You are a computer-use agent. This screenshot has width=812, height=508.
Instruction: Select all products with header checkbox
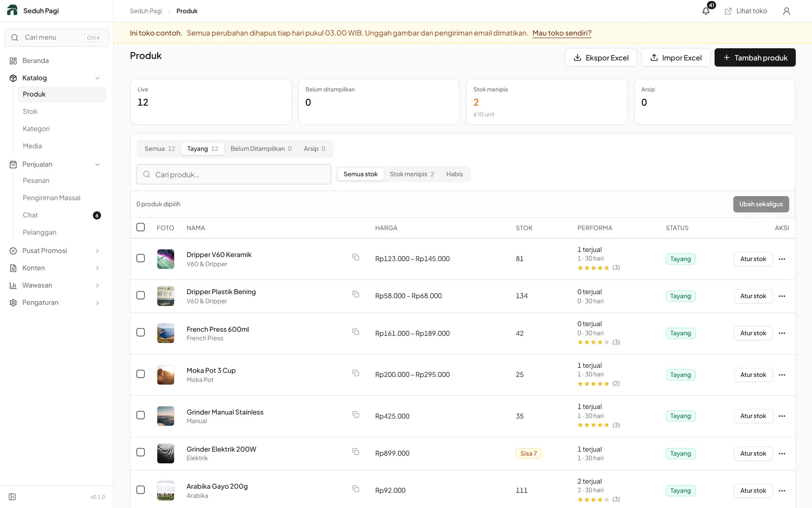click(x=141, y=227)
